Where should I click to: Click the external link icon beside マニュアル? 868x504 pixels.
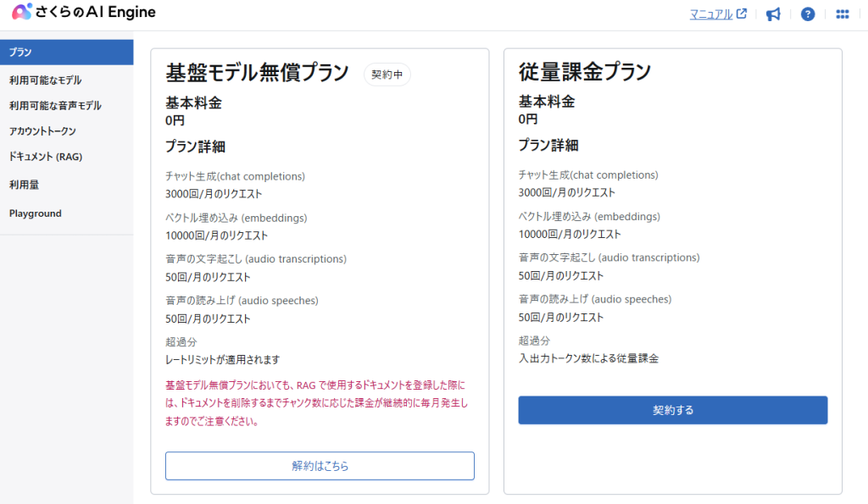[x=742, y=14]
